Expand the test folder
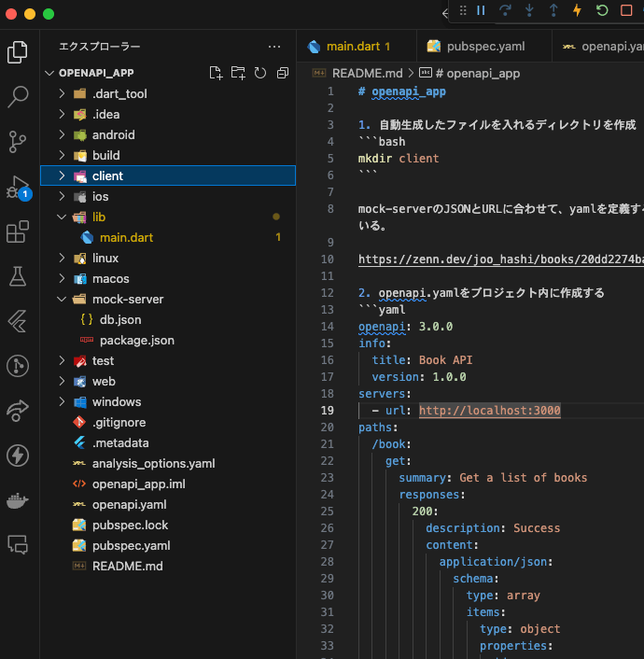The image size is (644, 659). click(x=62, y=360)
